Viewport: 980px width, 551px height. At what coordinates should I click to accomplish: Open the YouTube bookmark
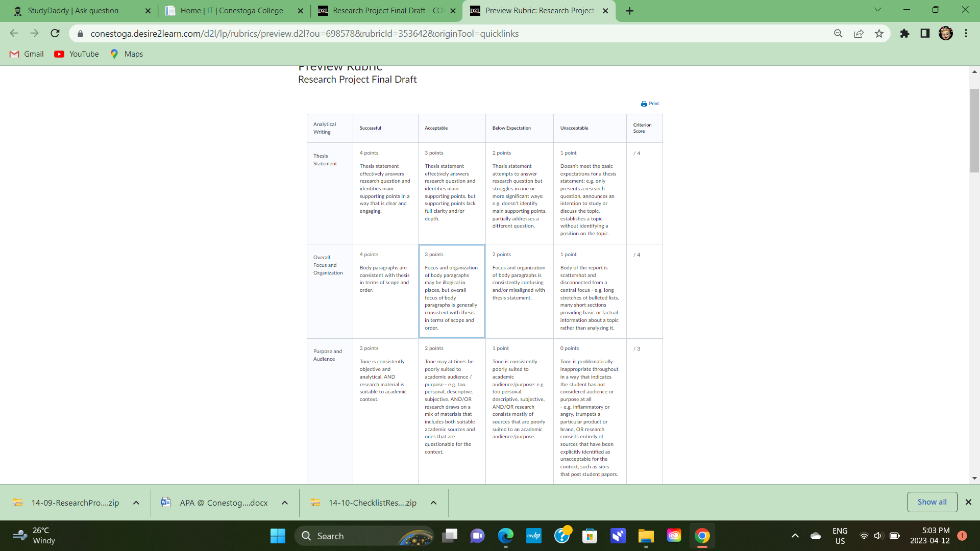[77, 54]
